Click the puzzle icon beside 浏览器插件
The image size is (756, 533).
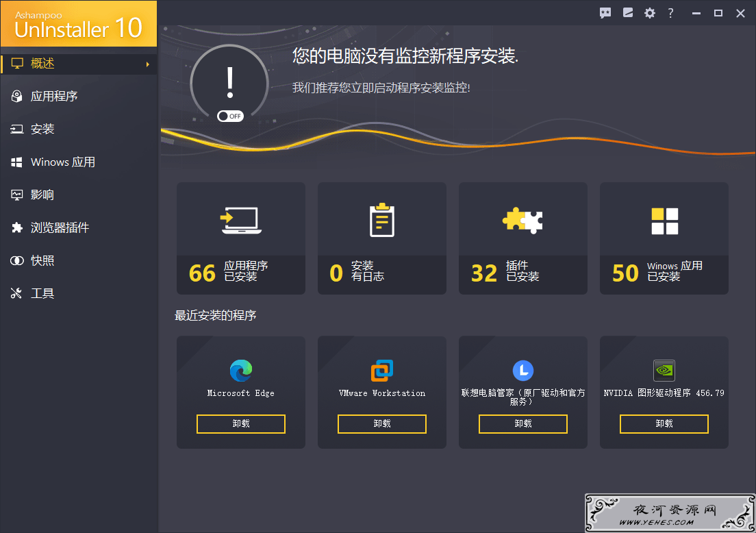17,227
